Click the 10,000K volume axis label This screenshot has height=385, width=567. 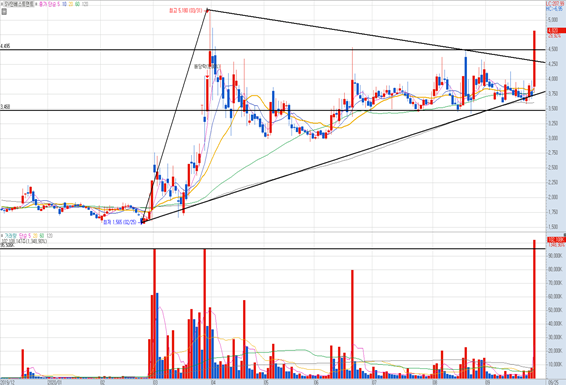tap(555, 365)
